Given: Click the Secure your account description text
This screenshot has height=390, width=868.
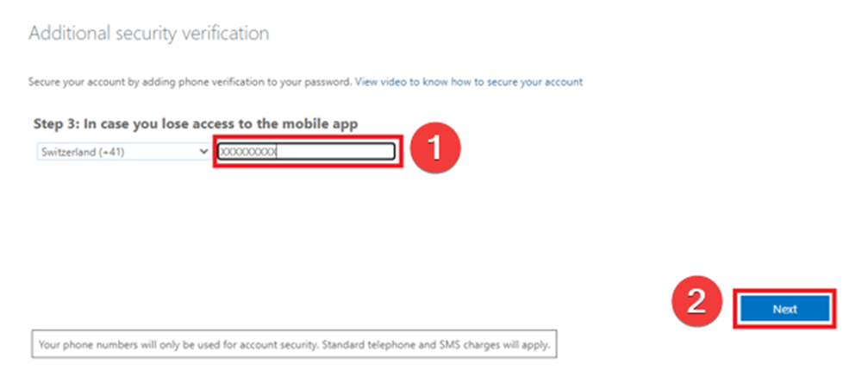Looking at the screenshot, I should coord(190,82).
